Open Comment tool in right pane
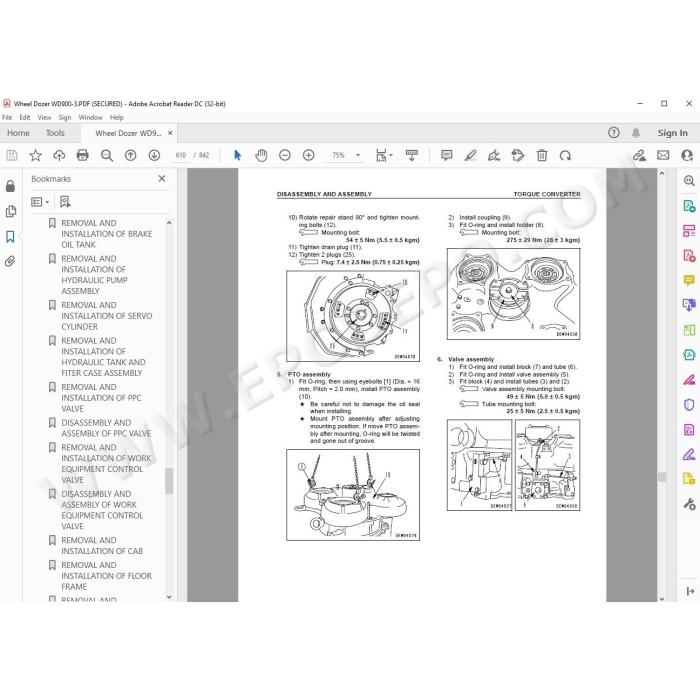The image size is (700, 700). [689, 280]
